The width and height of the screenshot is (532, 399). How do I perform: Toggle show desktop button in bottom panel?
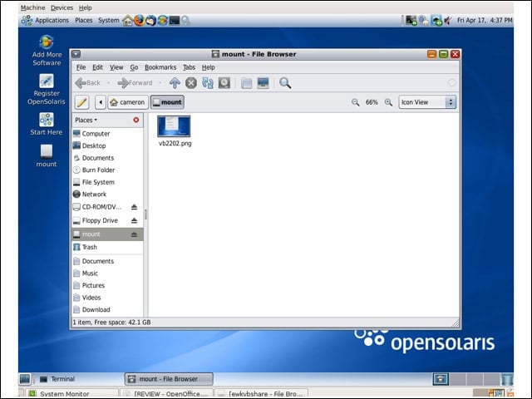tap(25, 379)
